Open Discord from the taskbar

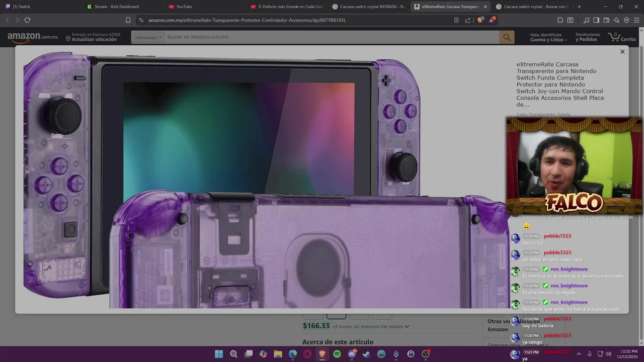[x=352, y=354]
